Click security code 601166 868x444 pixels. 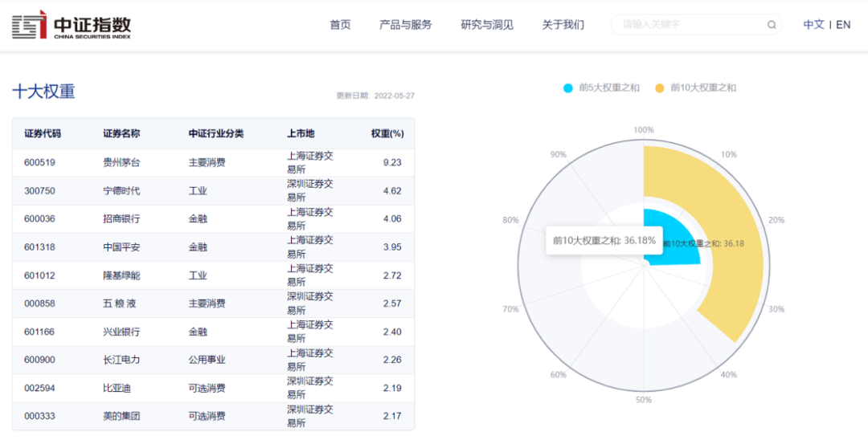(x=40, y=332)
